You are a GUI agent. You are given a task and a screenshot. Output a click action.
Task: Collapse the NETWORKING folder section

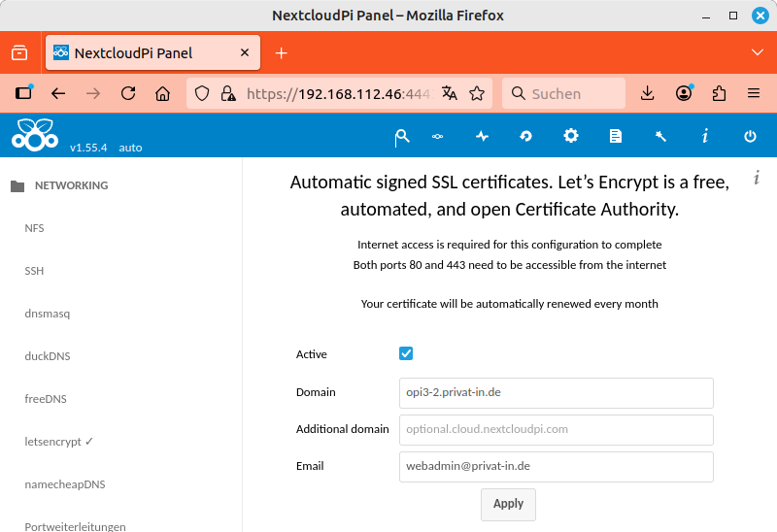17,185
